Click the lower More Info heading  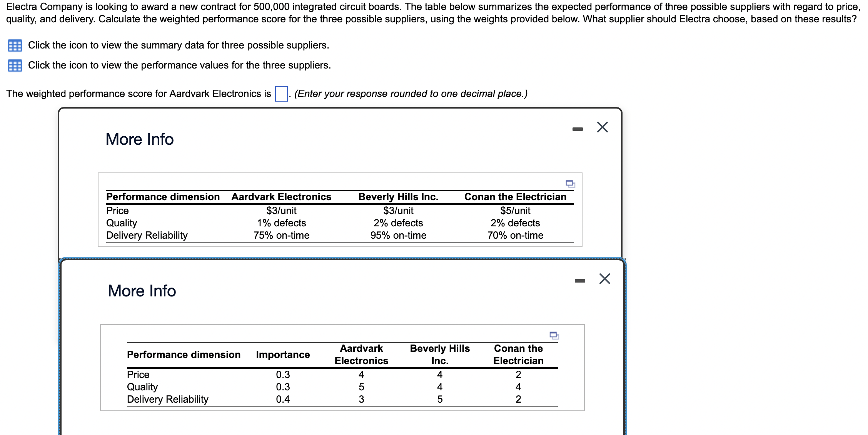click(x=142, y=291)
